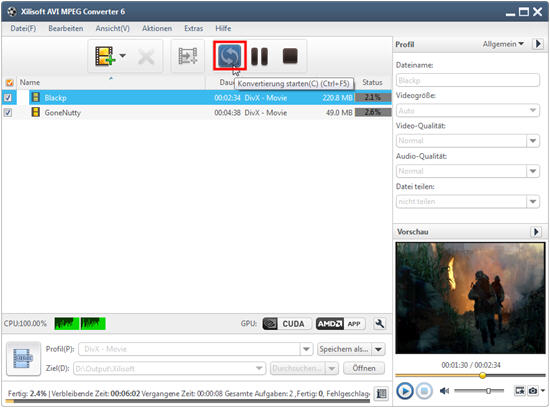Click the video preview thumbnail
Image resolution: width=550 pixels, height=408 pixels.
point(470,298)
